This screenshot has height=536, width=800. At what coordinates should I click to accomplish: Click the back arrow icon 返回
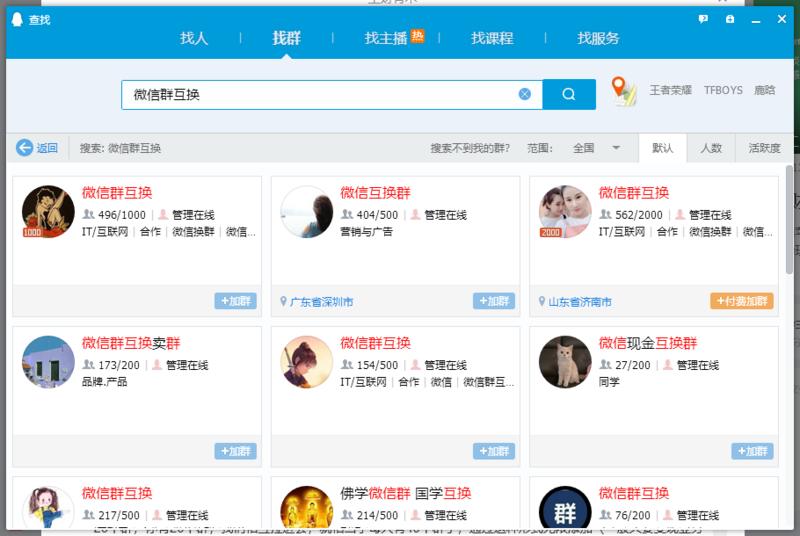tap(24, 148)
